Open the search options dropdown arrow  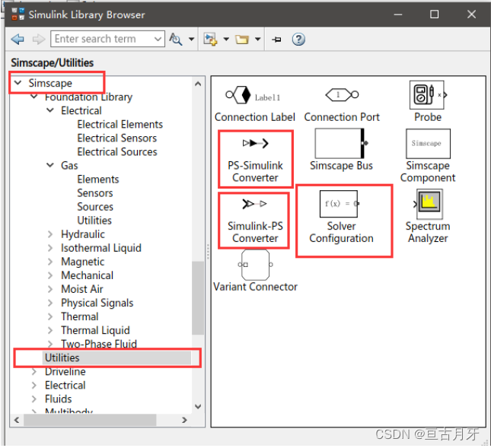click(191, 39)
